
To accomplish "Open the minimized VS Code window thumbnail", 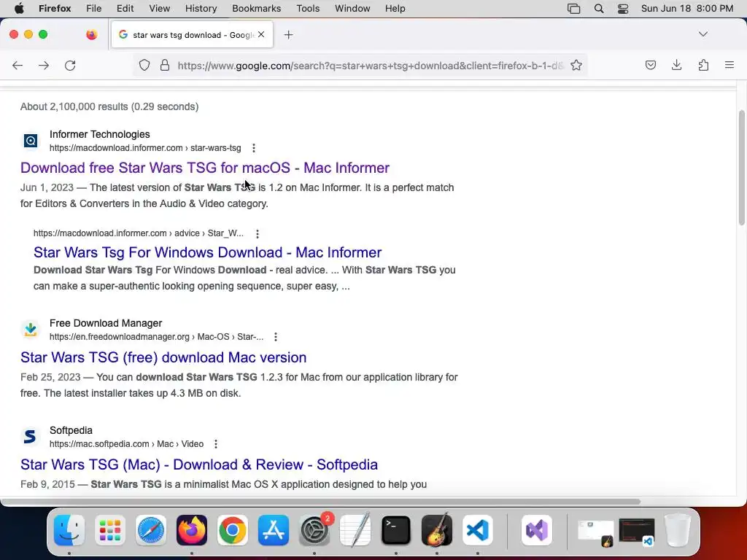I will (636, 531).
